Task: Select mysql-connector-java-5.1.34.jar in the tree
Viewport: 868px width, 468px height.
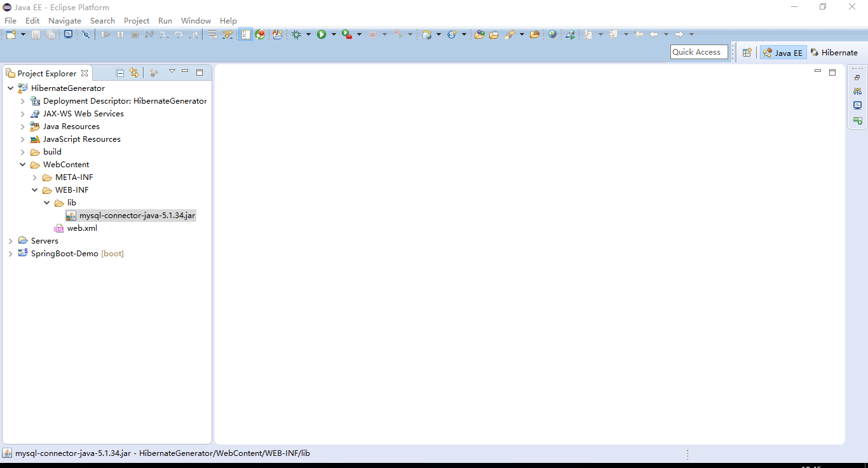Action: point(131,216)
